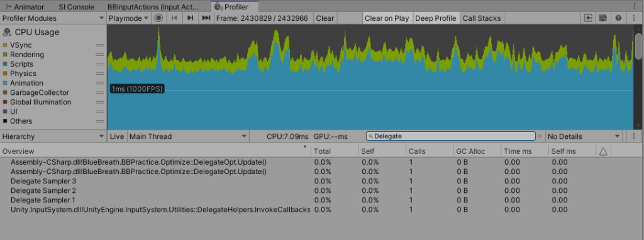Toggle Call Stacks recording
This screenshot has height=240, width=644.
pyautogui.click(x=482, y=18)
